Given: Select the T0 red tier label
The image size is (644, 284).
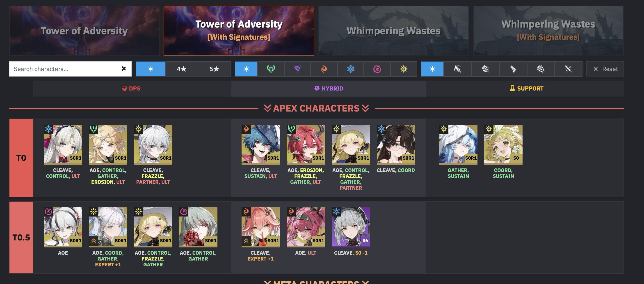Looking at the screenshot, I should pos(21,158).
